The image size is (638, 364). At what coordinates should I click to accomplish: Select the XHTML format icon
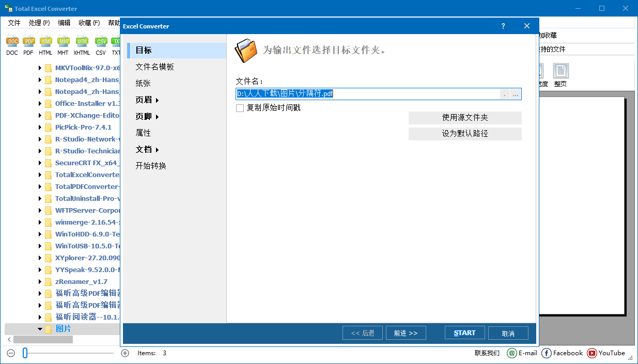tap(81, 42)
